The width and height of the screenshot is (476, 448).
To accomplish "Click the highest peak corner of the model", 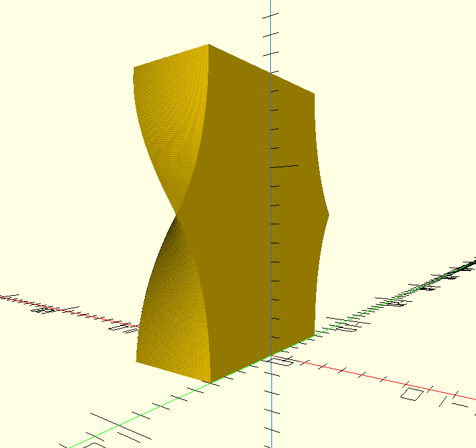I will pos(208,45).
